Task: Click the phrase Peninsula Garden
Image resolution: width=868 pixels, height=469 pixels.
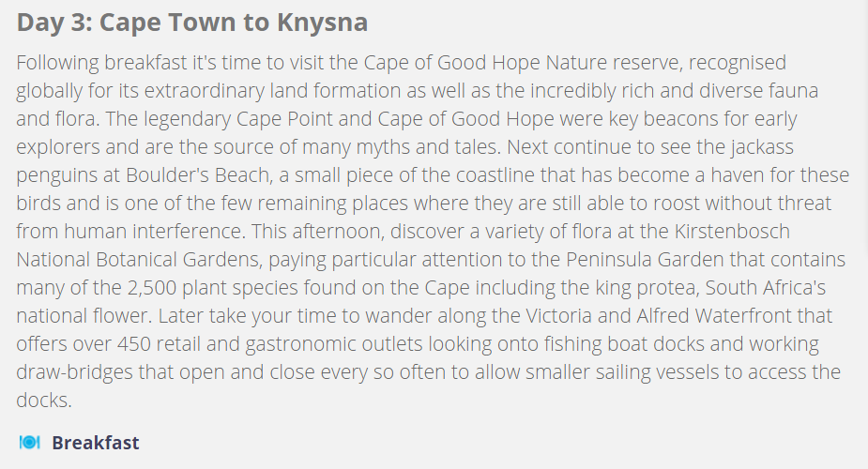Action: 645,260
